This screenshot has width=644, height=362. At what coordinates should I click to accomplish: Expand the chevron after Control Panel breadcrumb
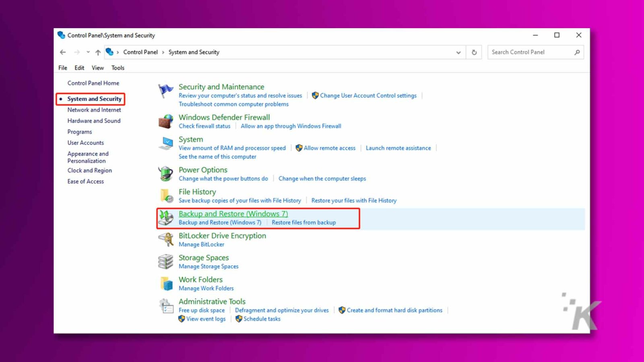163,52
